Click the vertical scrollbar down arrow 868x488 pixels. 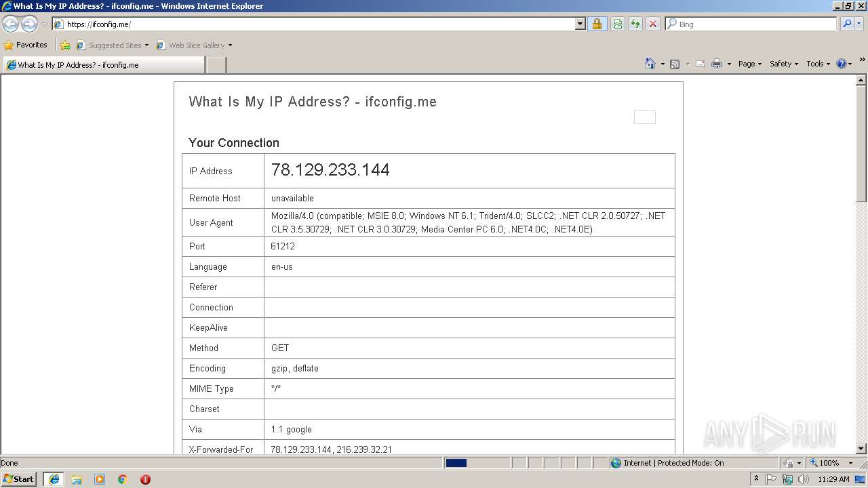861,448
